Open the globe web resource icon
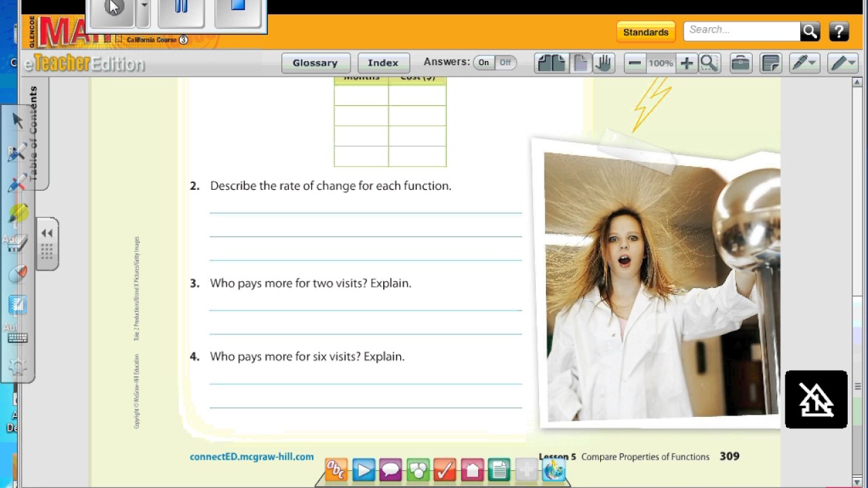The height and width of the screenshot is (488, 868). point(554,470)
